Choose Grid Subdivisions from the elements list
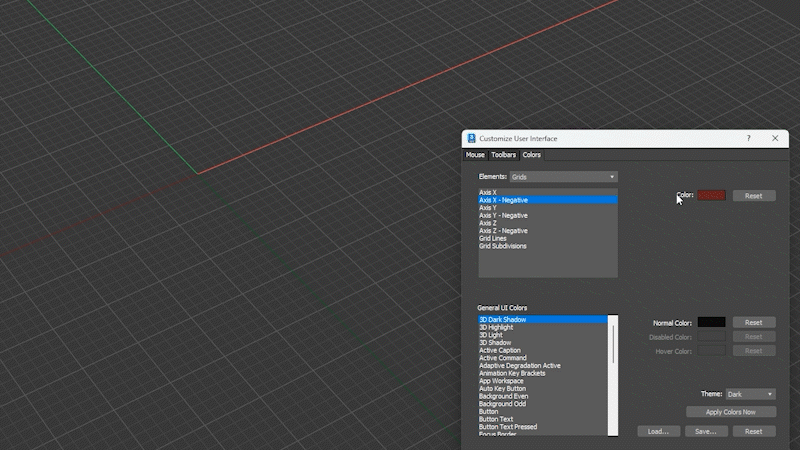800x450 pixels. click(x=502, y=246)
